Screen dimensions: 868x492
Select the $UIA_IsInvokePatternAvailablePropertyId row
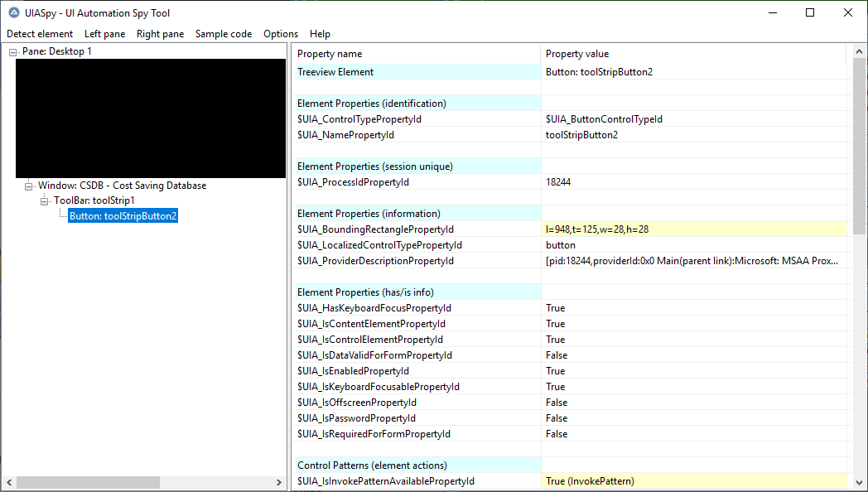click(x=570, y=481)
